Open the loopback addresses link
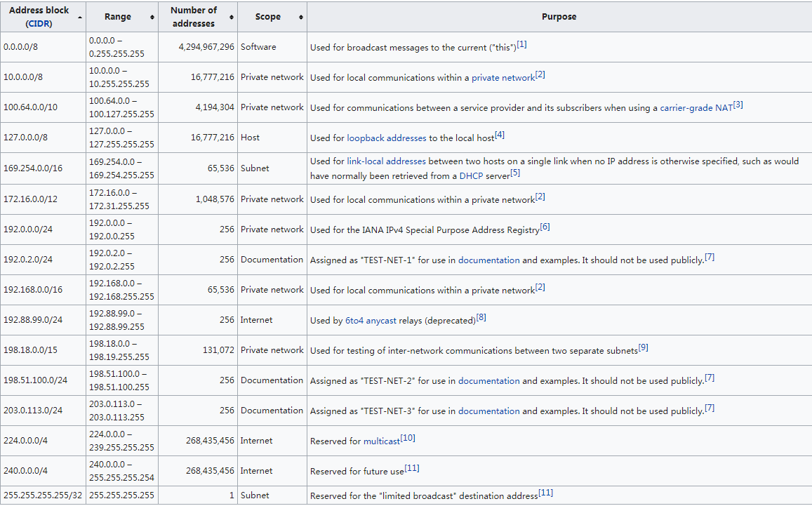The image size is (812, 506). click(x=386, y=138)
